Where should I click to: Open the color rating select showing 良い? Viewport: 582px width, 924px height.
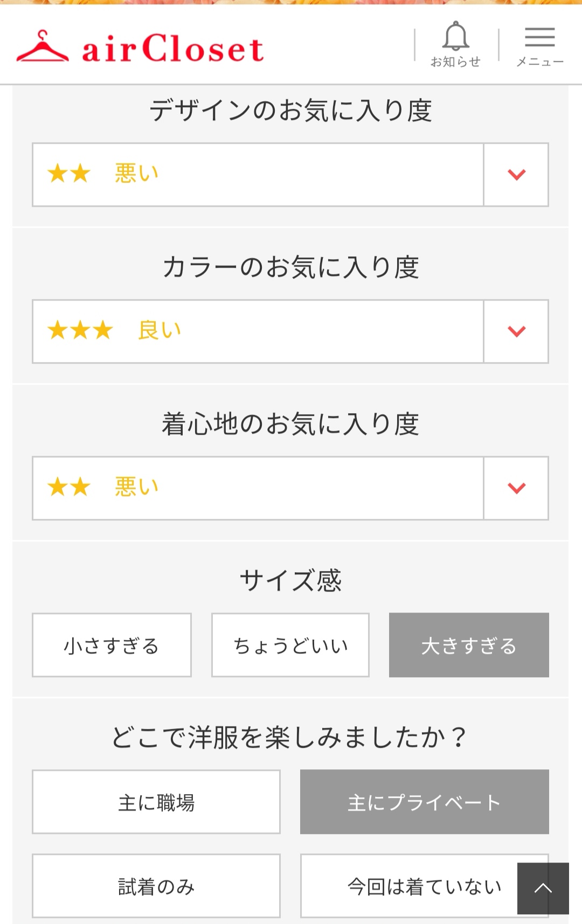[x=258, y=331]
